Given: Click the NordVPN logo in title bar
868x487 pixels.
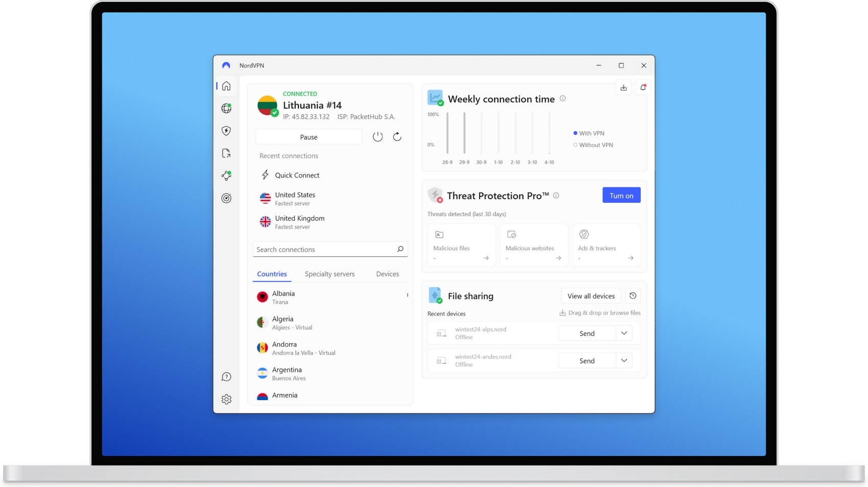Looking at the screenshot, I should pos(226,65).
